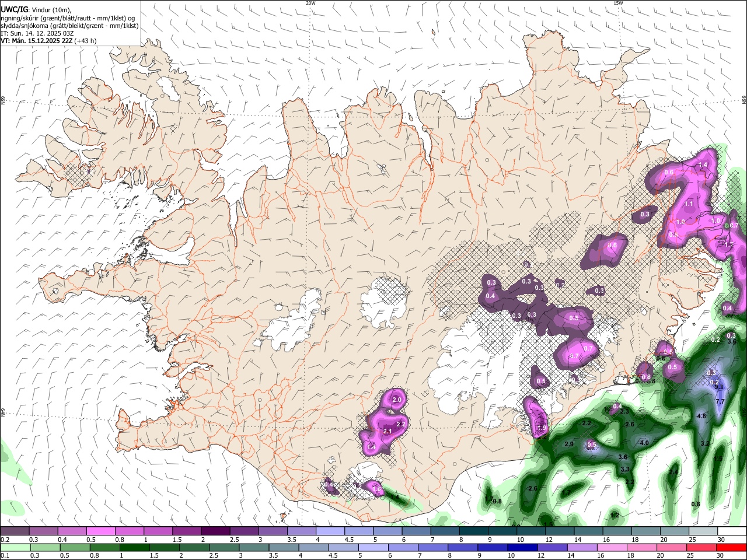
Task: Pick the bright pink 0.5 snow scale swatch
Action: click(x=100, y=531)
